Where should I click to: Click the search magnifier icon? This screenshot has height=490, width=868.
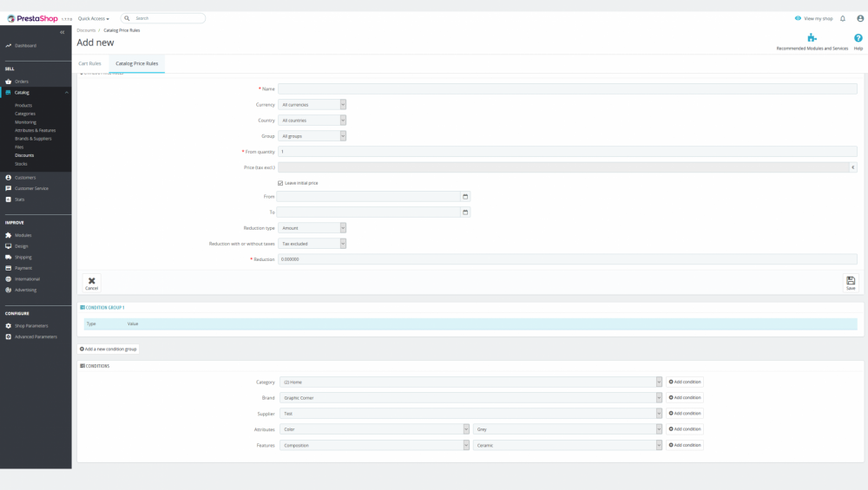(x=127, y=18)
